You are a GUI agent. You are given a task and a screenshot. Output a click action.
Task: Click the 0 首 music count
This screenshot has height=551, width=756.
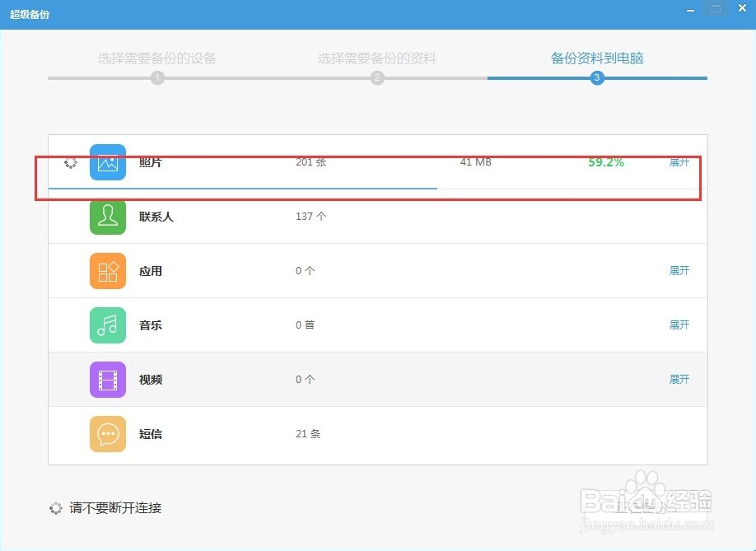pos(306,325)
